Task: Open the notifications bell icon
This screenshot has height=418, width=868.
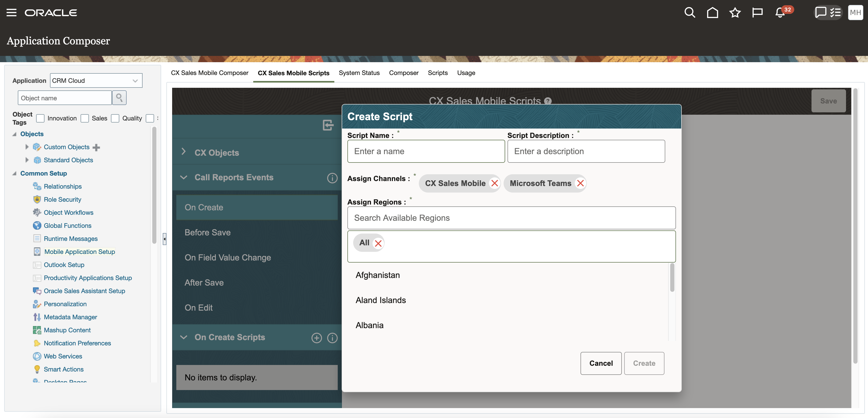Action: [780, 13]
